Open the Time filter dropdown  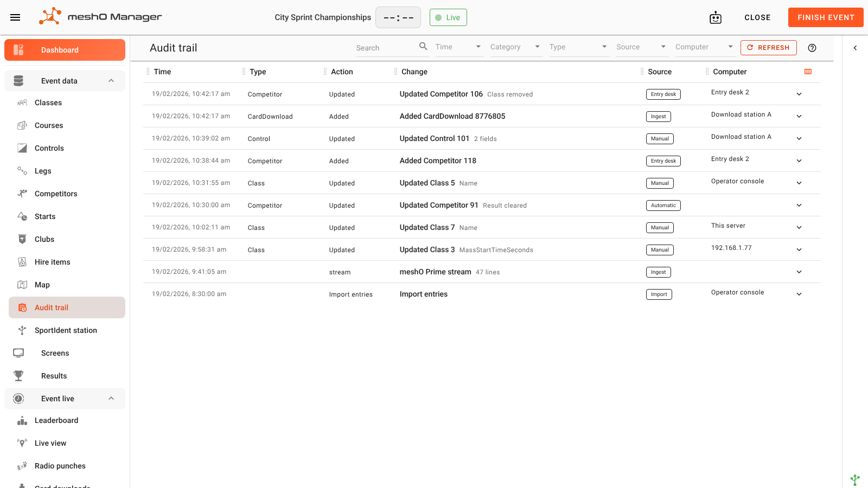[x=458, y=47]
